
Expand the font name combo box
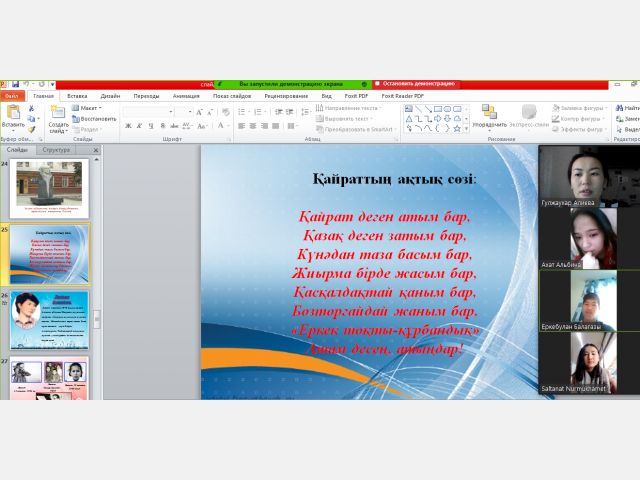tap(171, 112)
